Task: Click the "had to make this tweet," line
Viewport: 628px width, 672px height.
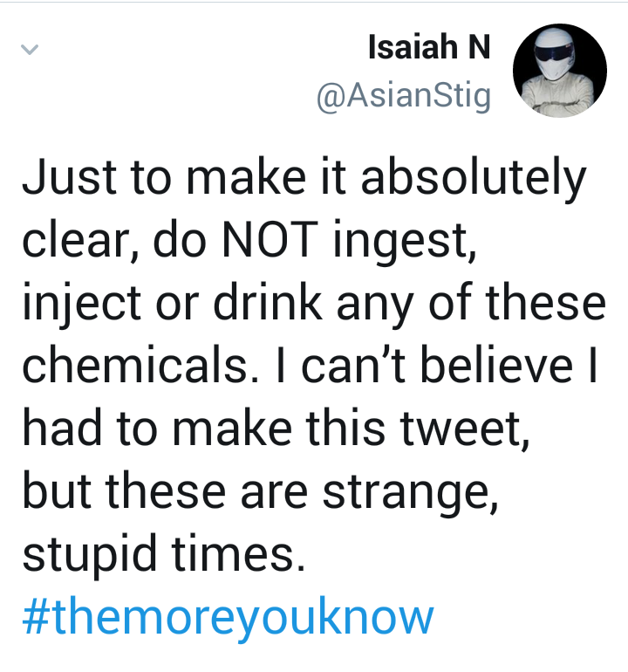Action: pos(276,428)
